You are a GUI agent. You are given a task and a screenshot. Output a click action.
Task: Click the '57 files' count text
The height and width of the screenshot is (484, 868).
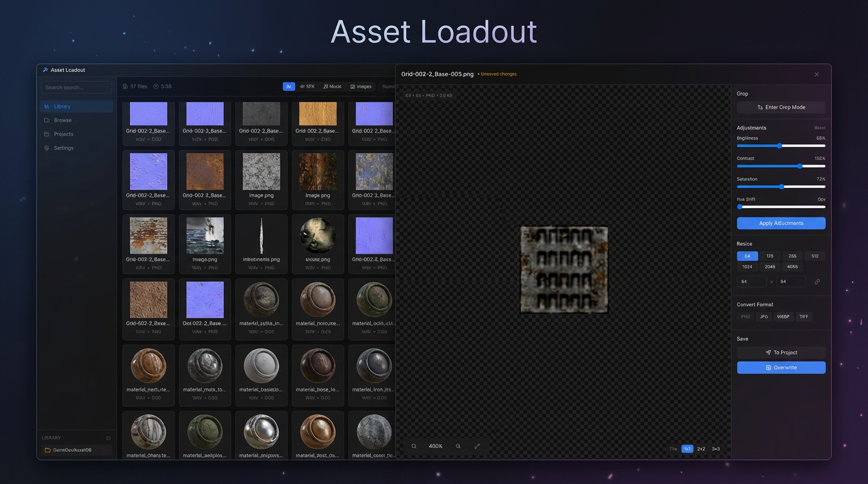[139, 86]
